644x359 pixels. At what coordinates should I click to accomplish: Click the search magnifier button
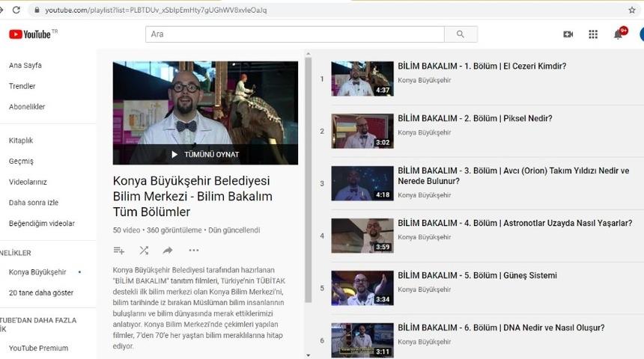coord(461,34)
